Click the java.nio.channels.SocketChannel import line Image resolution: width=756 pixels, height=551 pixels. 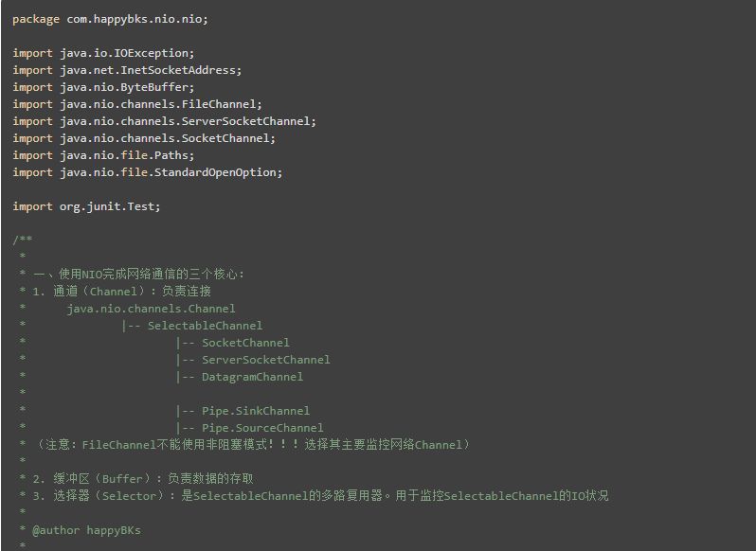(144, 138)
